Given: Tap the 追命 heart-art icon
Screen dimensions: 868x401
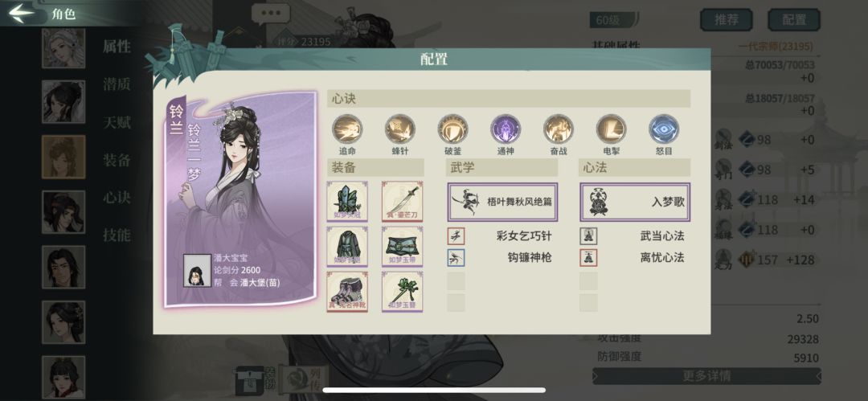Looking at the screenshot, I should click(347, 129).
